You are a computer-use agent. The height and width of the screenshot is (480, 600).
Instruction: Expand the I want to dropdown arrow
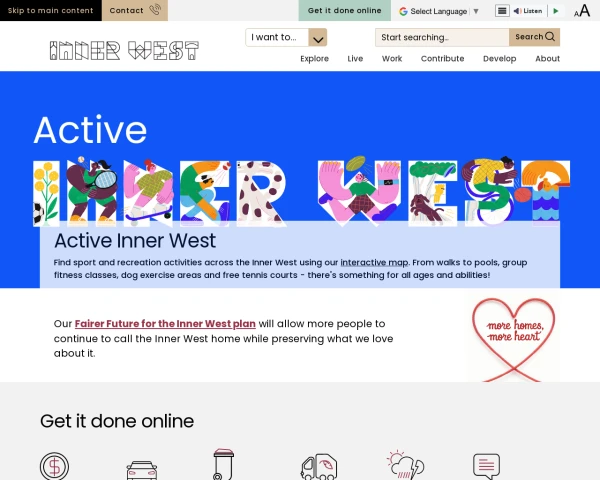click(x=318, y=38)
